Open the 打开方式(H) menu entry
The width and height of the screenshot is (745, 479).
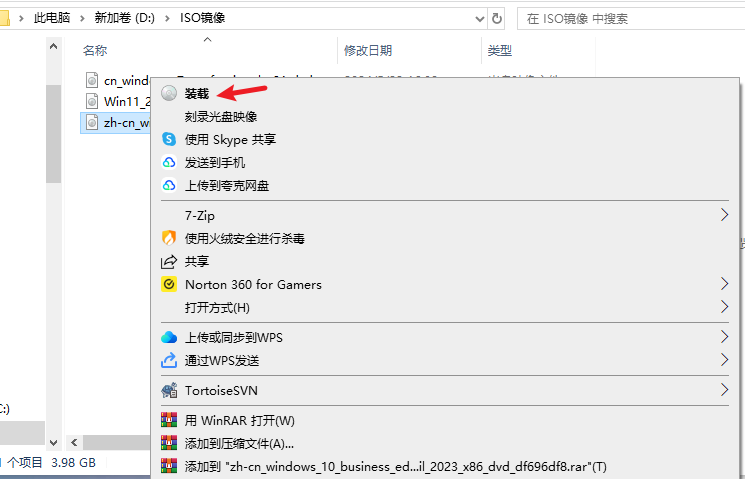tap(217, 307)
